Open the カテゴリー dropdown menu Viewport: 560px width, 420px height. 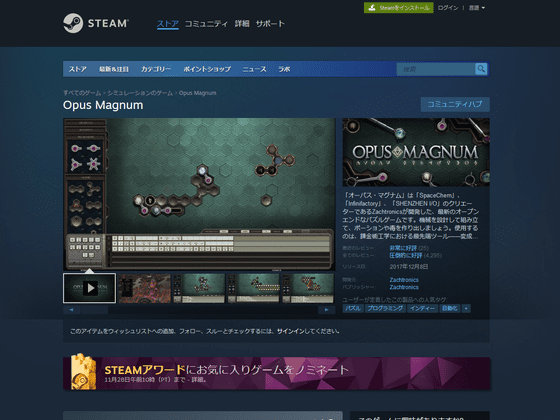pyautogui.click(x=156, y=69)
